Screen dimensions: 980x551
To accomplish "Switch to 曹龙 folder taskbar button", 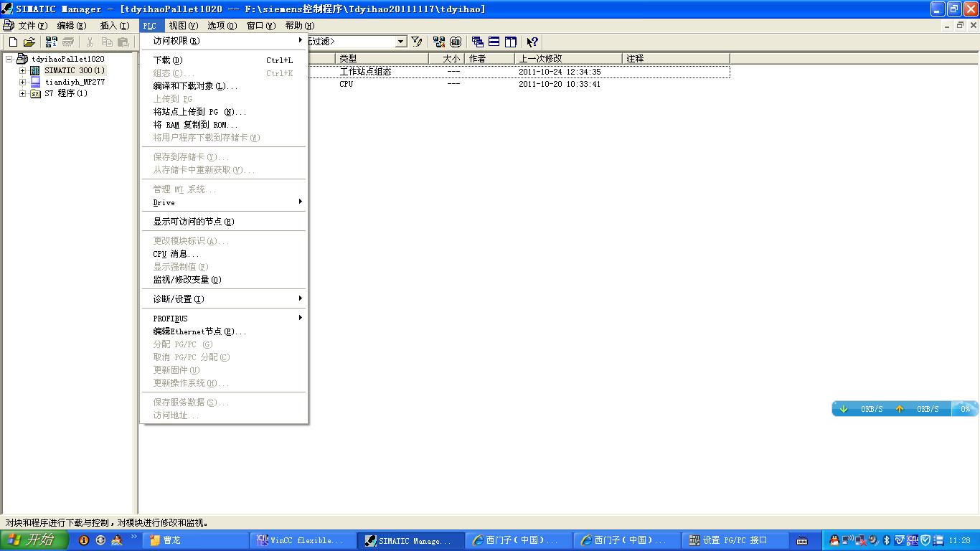I will 195,540.
